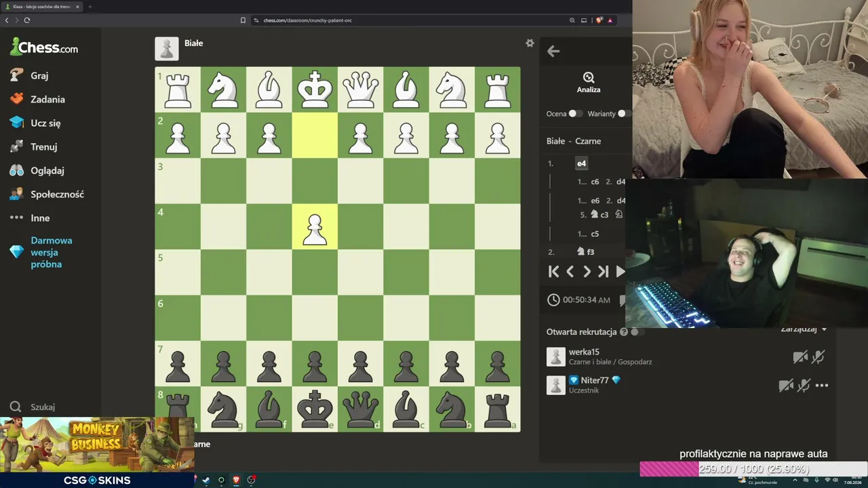
Task: Open the Graj (Play) sidebar menu
Action: pos(30,75)
